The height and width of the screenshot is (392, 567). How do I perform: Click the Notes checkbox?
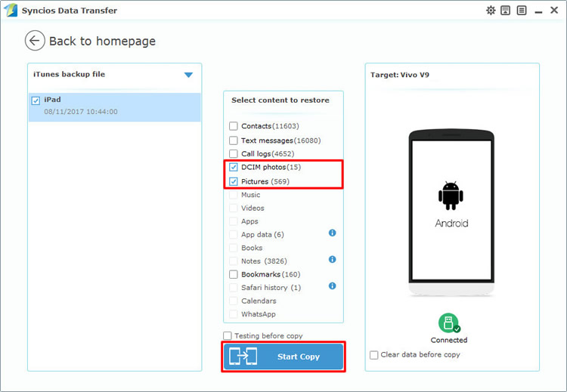click(x=234, y=261)
